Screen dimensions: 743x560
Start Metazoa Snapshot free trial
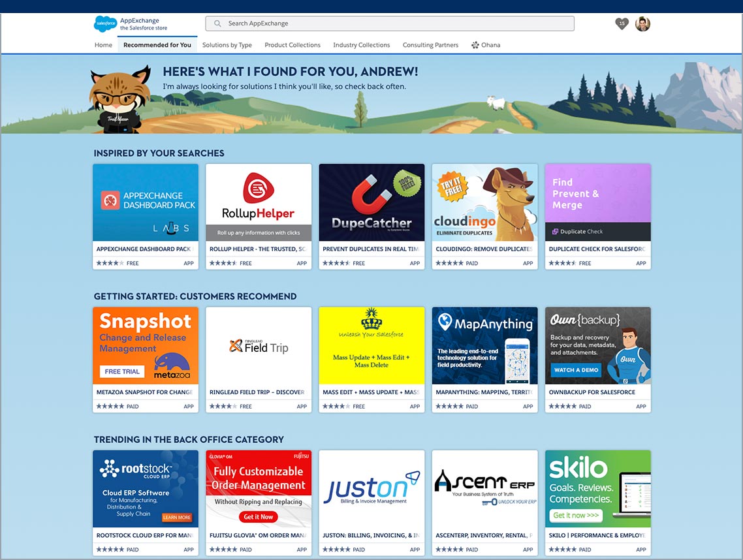(x=121, y=372)
